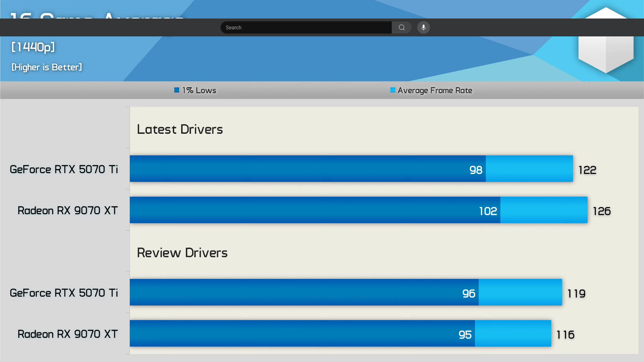Click the value 98 in the bar
The image size is (644, 362).
pyautogui.click(x=476, y=170)
